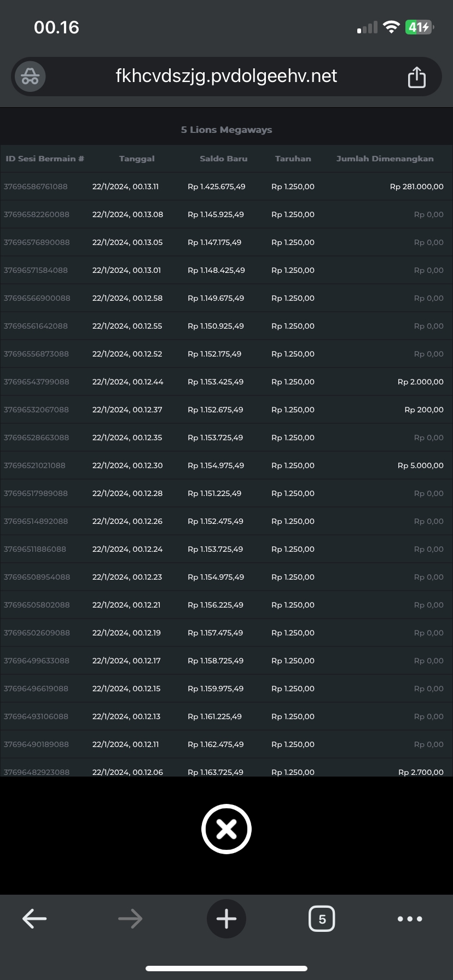Tap the share page icon
The image size is (453, 980).
tap(416, 77)
